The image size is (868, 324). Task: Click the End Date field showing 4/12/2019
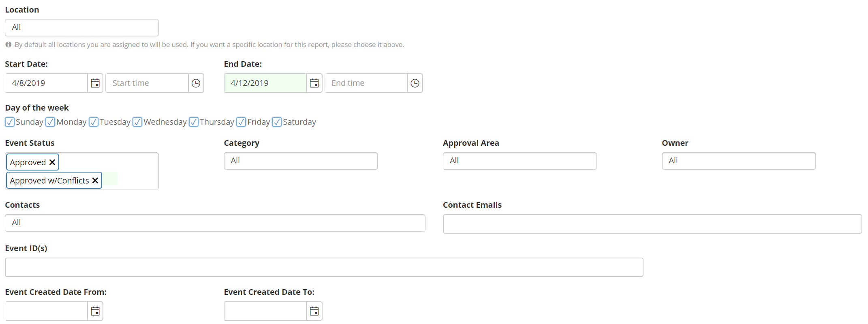[x=265, y=83]
